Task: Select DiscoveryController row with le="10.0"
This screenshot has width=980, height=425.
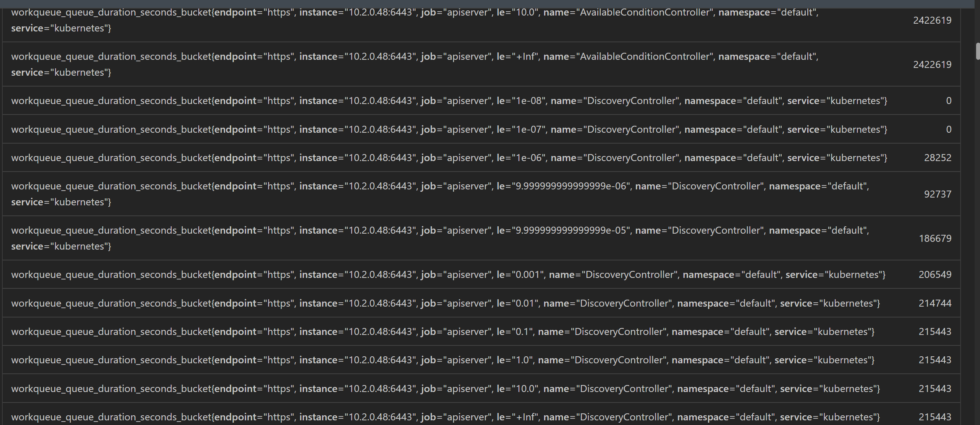Action: pyautogui.click(x=481, y=389)
